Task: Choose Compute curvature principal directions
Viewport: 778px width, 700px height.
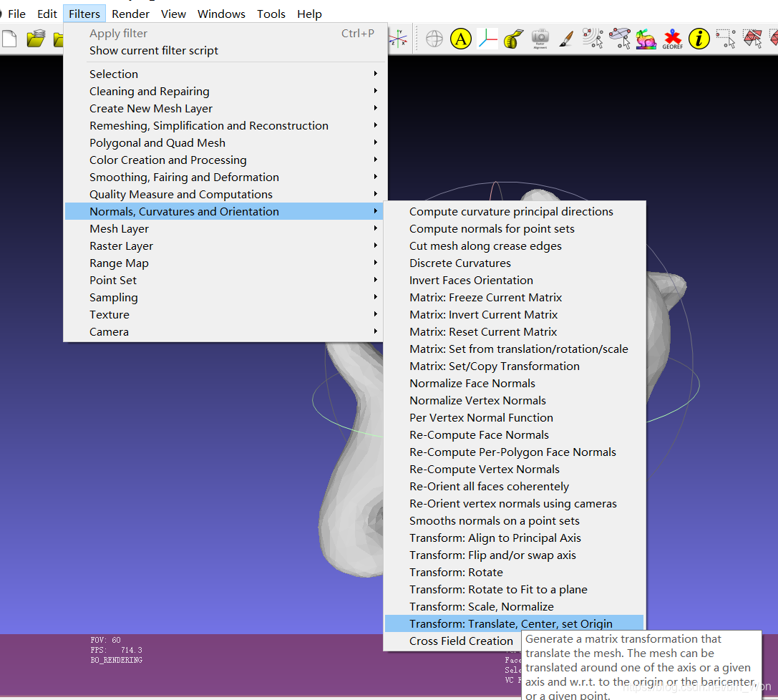Action: pos(514,211)
